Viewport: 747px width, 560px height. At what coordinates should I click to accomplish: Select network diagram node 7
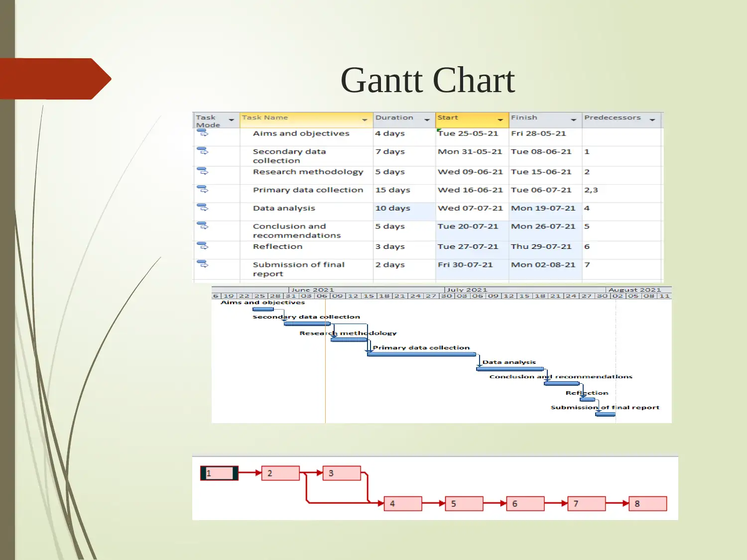pyautogui.click(x=587, y=503)
